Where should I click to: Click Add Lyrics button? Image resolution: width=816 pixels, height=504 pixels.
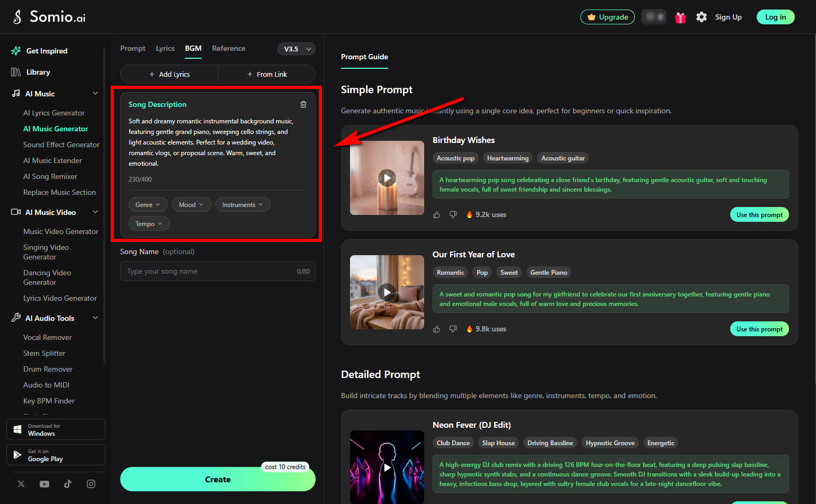[169, 74]
